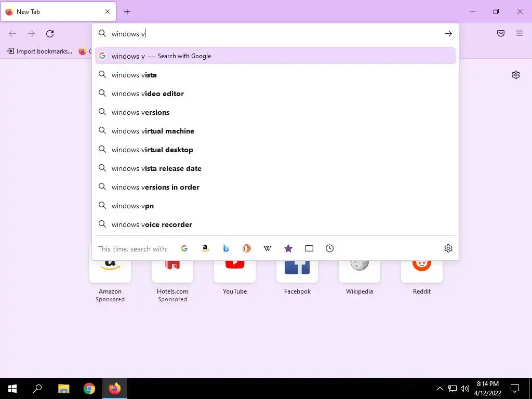Select the 'windows voice recorder' suggestion
The height and width of the screenshot is (399, 532).
pos(275,224)
